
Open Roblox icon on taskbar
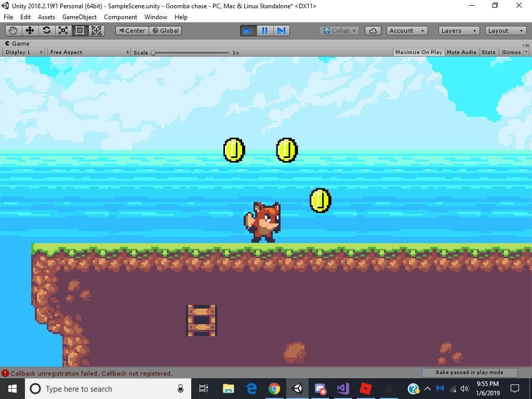[365, 389]
